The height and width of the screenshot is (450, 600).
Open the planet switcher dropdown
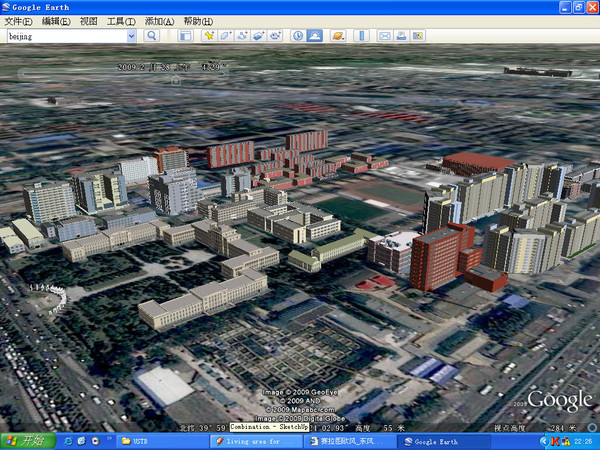coord(338,36)
